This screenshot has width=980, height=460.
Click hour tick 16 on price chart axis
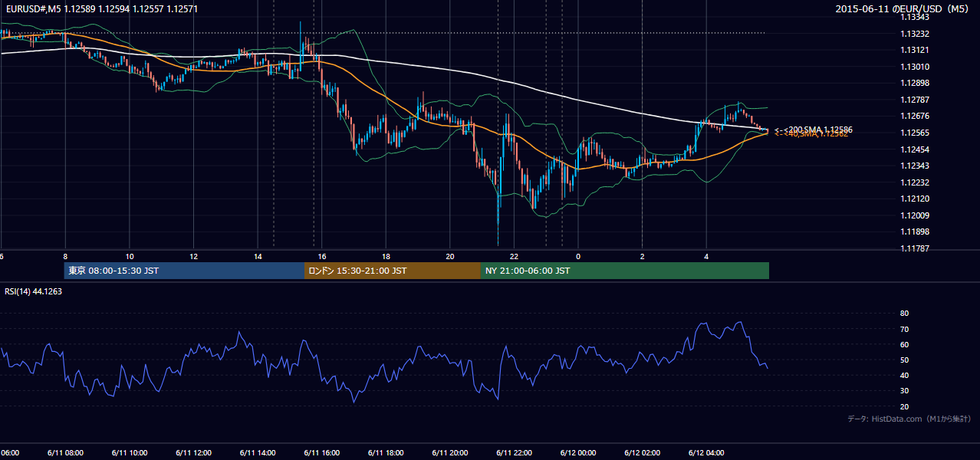[322, 256]
